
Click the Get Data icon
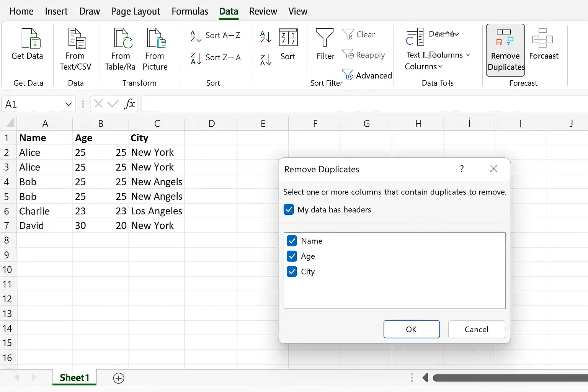(x=30, y=39)
